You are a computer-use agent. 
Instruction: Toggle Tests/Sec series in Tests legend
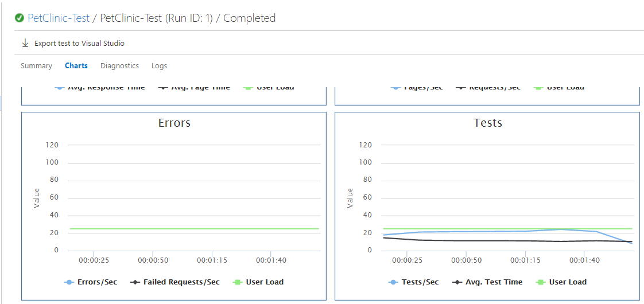coord(414,282)
